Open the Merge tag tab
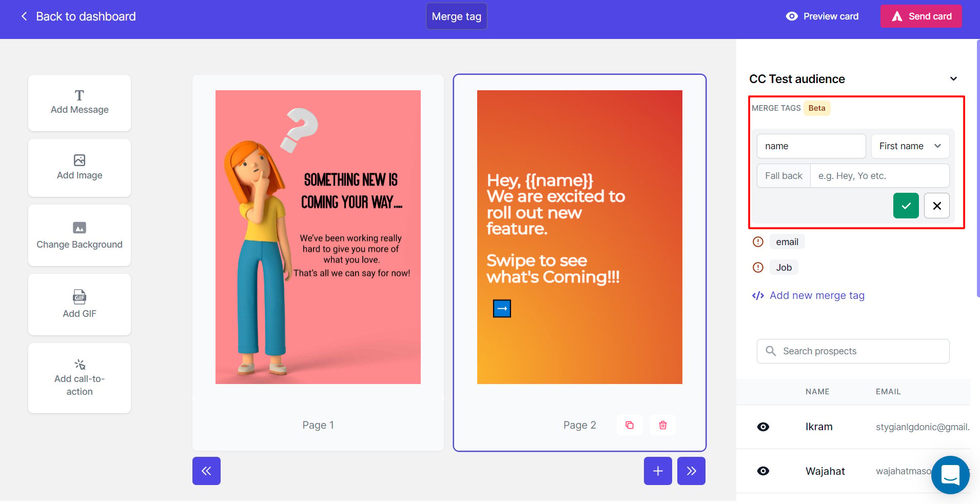Viewport: 980px width, 504px height. coord(457,16)
